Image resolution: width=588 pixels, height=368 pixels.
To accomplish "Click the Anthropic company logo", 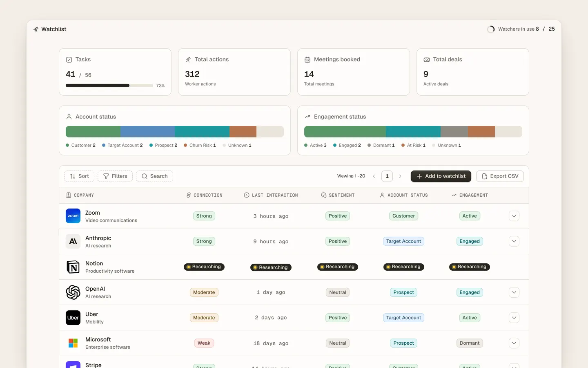I will [73, 241].
